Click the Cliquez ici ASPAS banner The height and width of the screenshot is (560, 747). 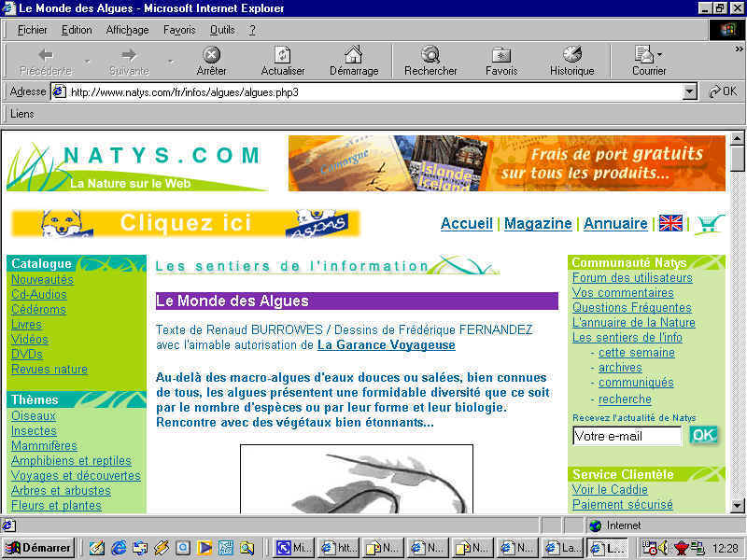point(185,223)
